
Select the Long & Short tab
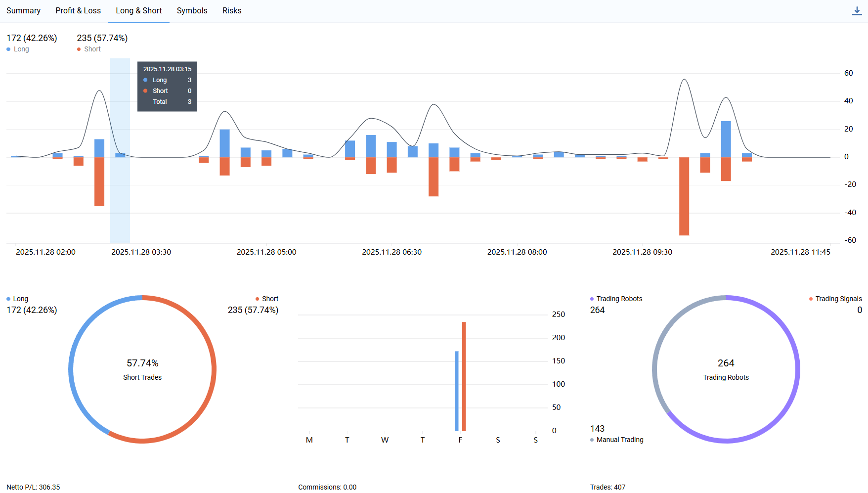coord(138,11)
